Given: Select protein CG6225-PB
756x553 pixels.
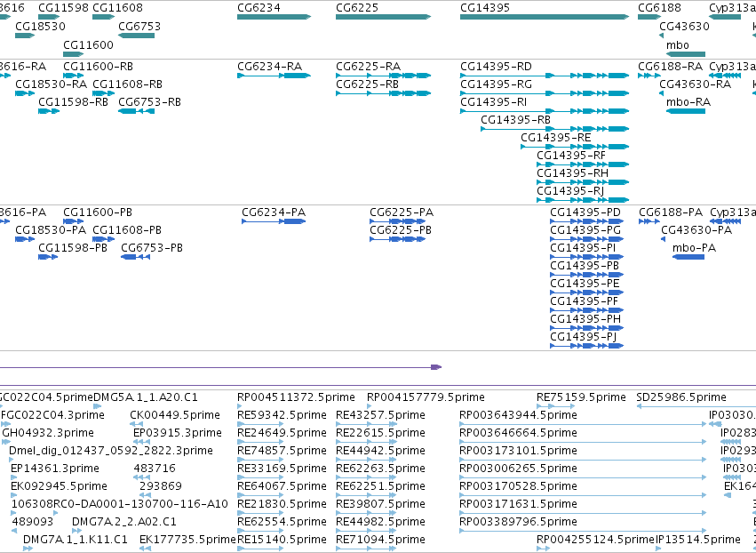Looking at the screenshot, I should (398, 239).
